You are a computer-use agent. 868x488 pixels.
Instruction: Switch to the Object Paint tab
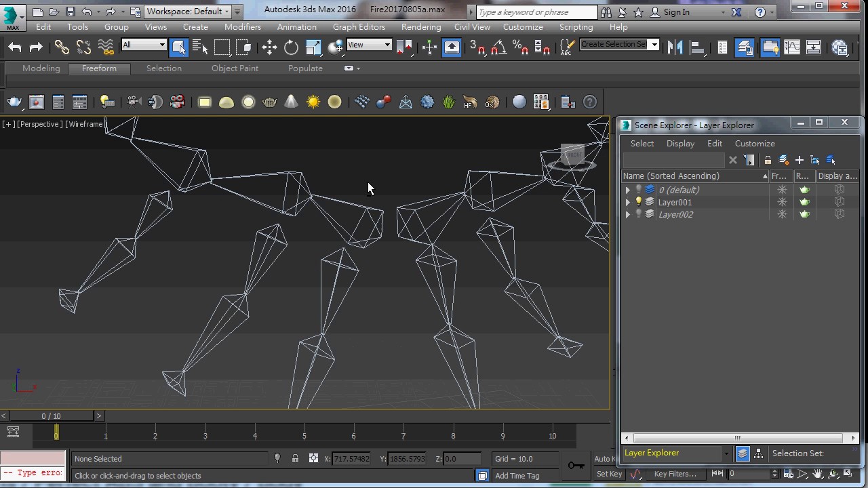(235, 68)
